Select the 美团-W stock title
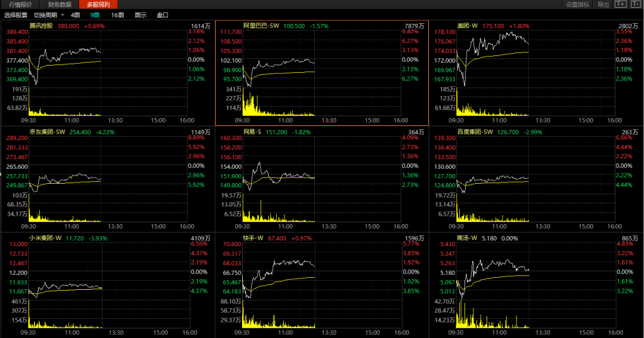Screen dimensions: 644x338 point(467,26)
